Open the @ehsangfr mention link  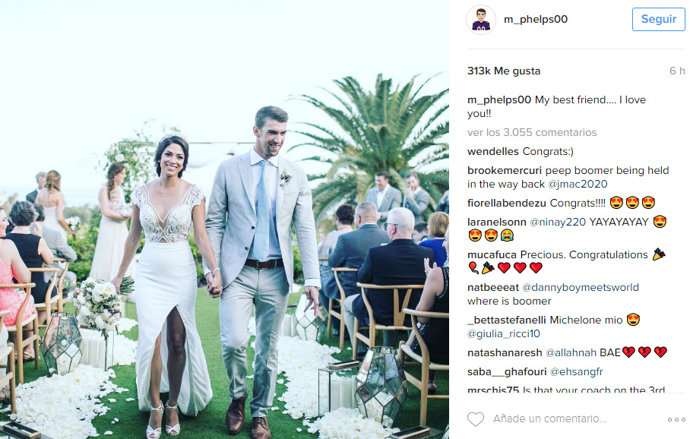(x=576, y=372)
